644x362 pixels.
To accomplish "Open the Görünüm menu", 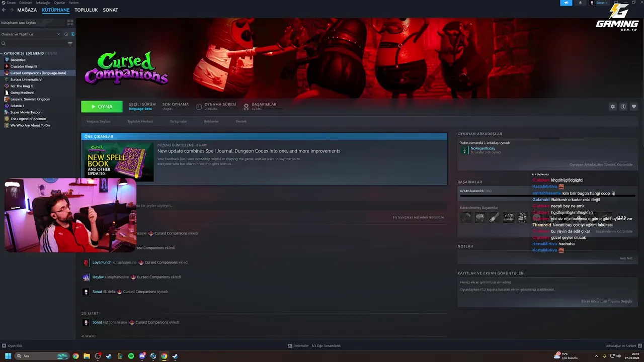I will pyautogui.click(x=25, y=3).
